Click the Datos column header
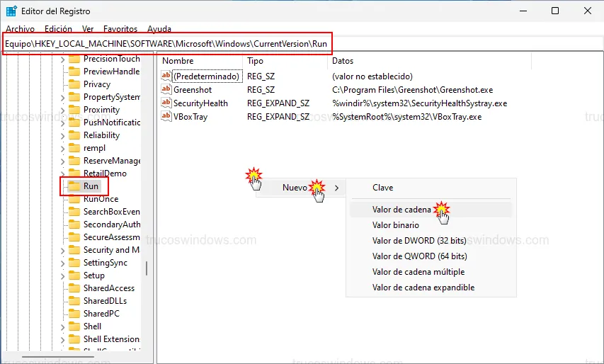 pyautogui.click(x=343, y=62)
